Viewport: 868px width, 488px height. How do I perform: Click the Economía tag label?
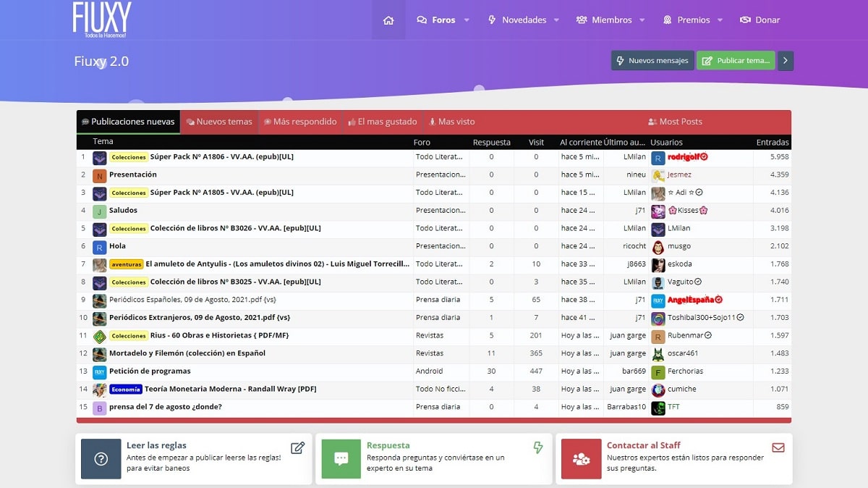(126, 389)
